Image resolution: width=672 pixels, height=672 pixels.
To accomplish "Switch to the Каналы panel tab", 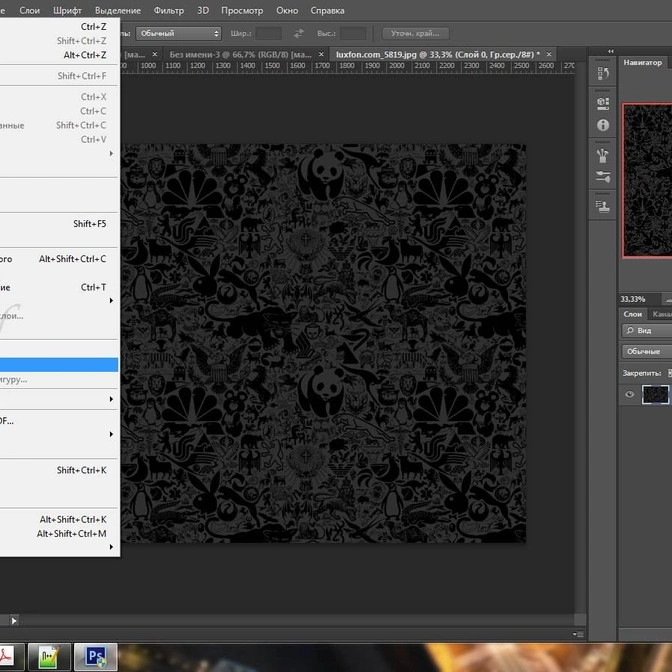I will (x=661, y=314).
